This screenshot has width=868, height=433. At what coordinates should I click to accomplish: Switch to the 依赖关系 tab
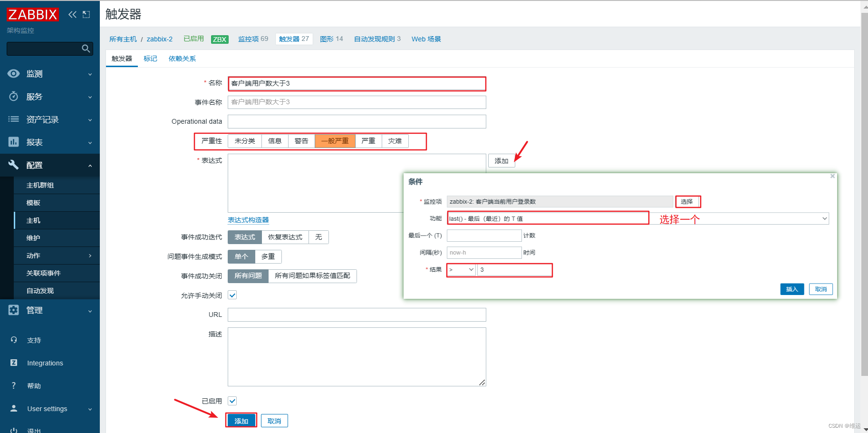(x=182, y=59)
